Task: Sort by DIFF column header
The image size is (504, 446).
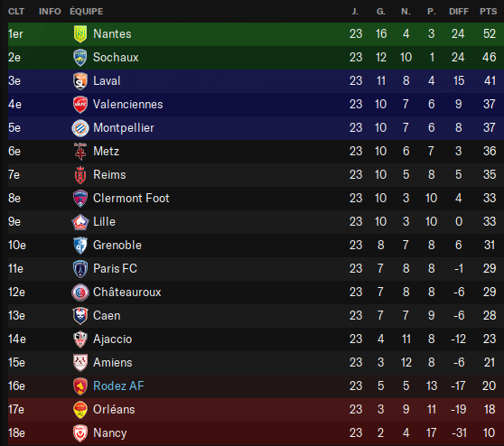Action: tap(459, 12)
